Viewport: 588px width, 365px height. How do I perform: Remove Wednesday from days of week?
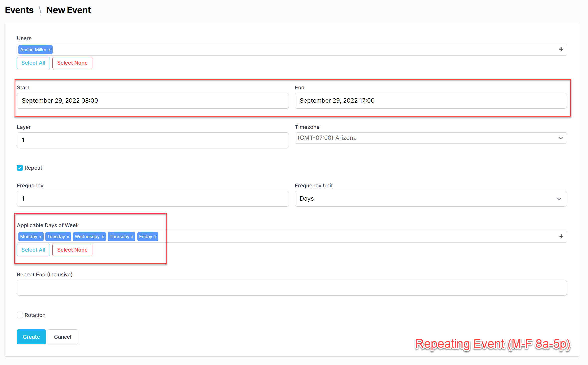(103, 237)
